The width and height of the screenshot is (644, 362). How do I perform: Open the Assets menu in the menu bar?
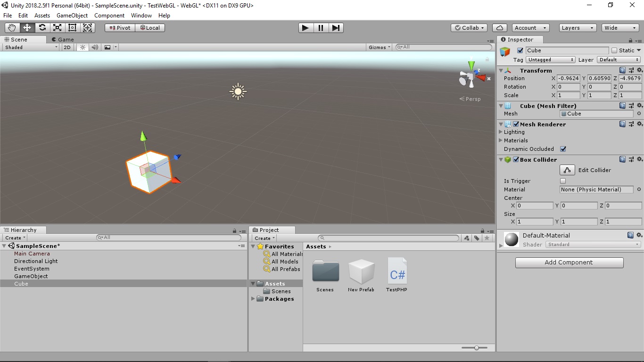click(42, 15)
